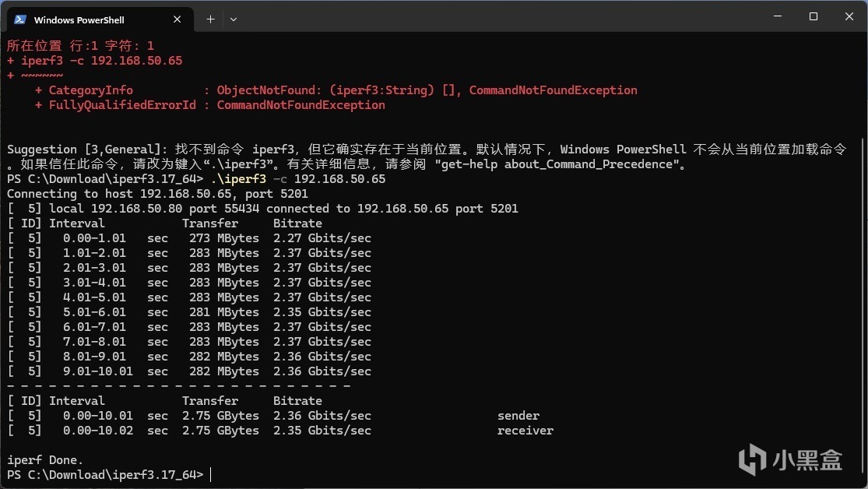Screen dimensions: 868x489
Task: Click the PowerShell icon in the tab
Action: point(20,19)
